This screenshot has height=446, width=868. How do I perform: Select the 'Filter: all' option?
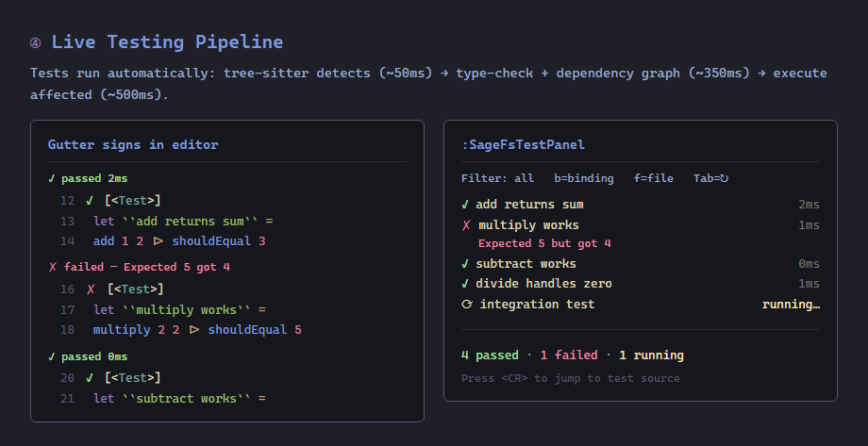click(x=497, y=178)
